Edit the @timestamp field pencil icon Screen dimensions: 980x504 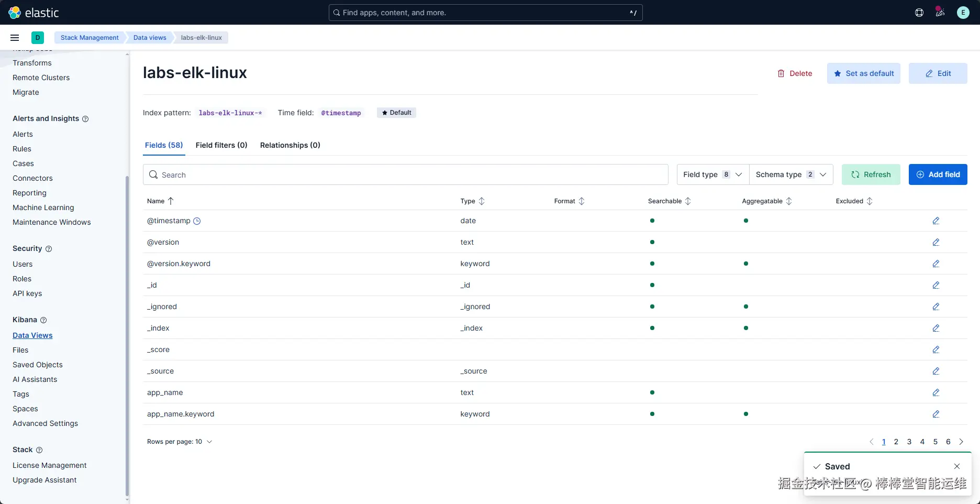[x=936, y=221]
